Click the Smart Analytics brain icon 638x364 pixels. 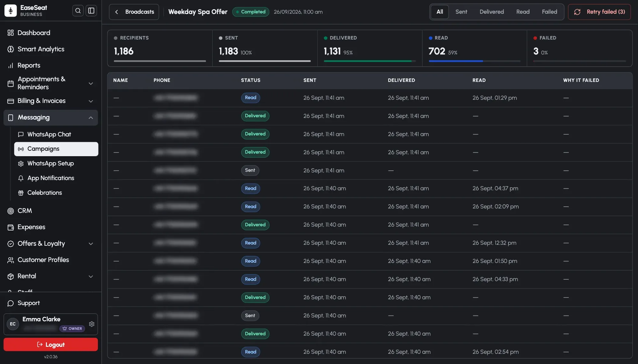11,49
